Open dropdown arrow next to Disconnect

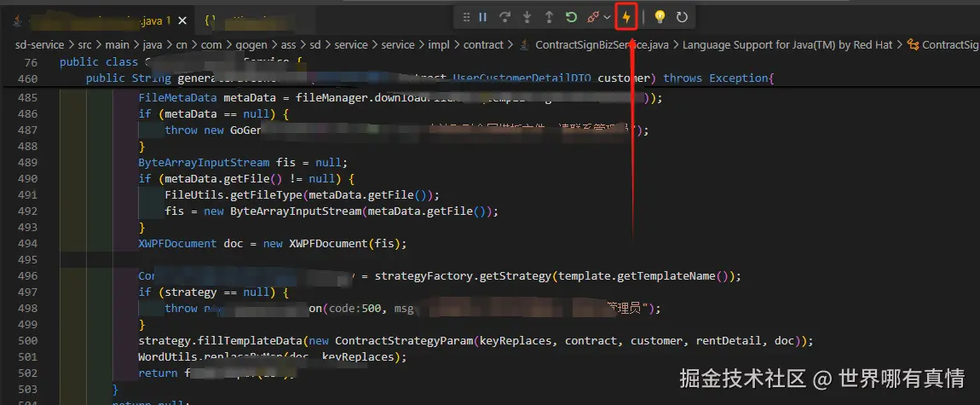tap(607, 18)
